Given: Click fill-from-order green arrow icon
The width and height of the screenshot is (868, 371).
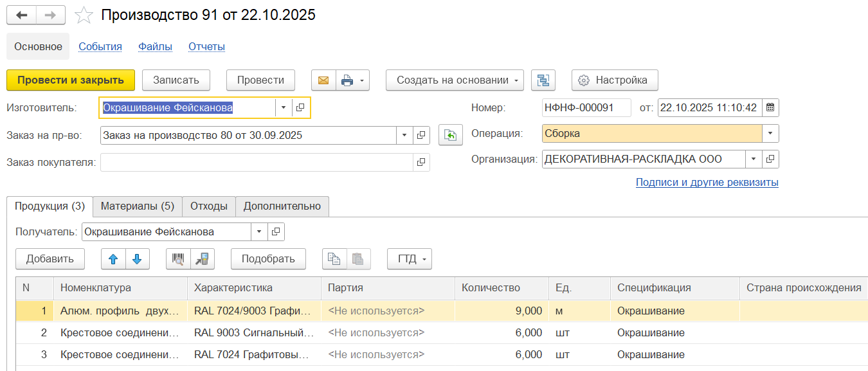Looking at the screenshot, I should [x=451, y=136].
